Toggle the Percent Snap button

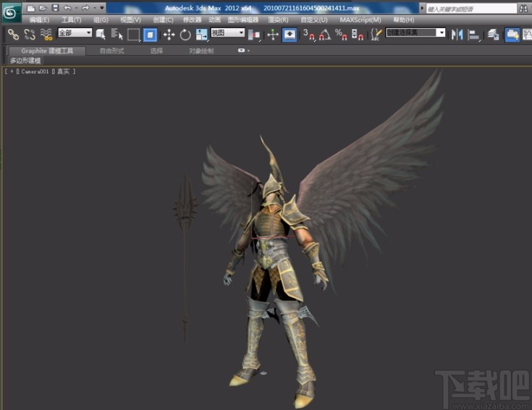(x=341, y=35)
